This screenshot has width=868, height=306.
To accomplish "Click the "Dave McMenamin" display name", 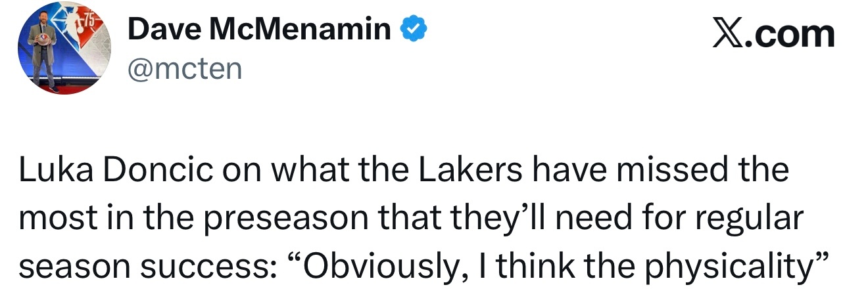I will coord(259,30).
